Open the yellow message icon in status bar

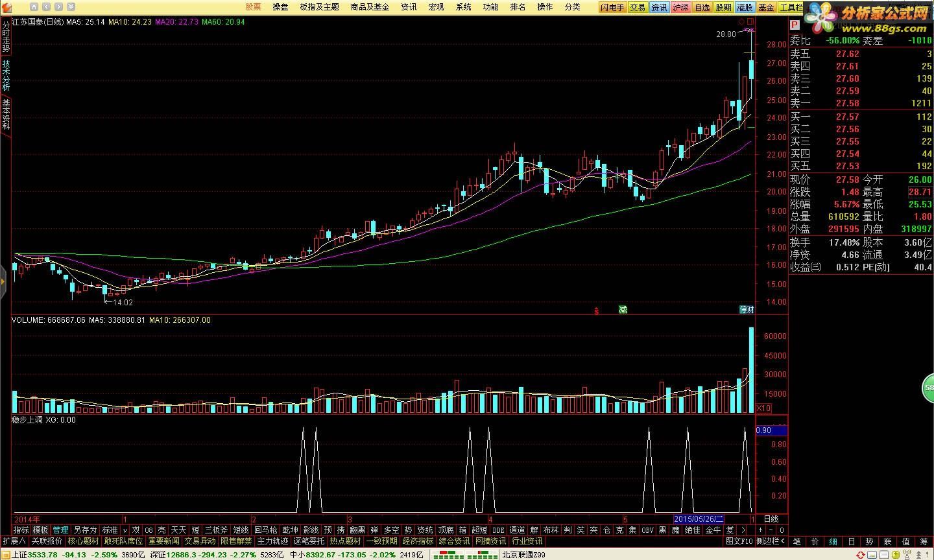point(872,554)
